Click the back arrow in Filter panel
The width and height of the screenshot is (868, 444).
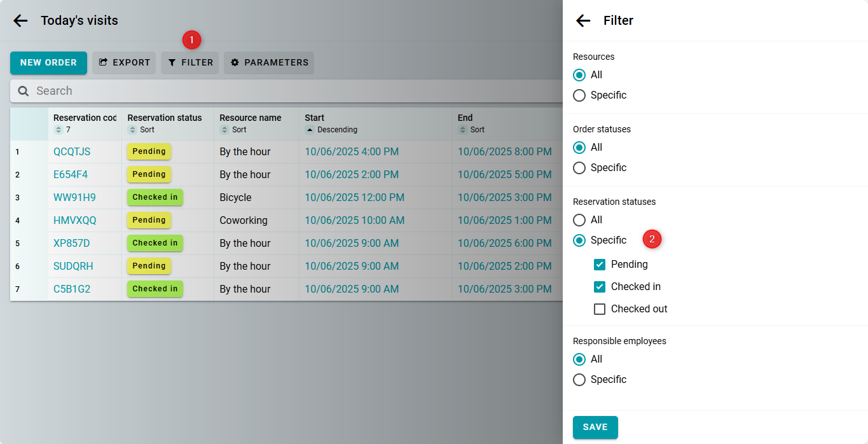583,20
